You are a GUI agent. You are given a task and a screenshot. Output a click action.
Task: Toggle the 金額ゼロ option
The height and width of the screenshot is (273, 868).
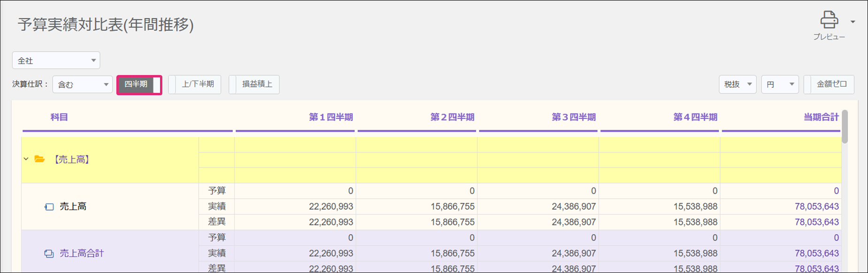(829, 84)
